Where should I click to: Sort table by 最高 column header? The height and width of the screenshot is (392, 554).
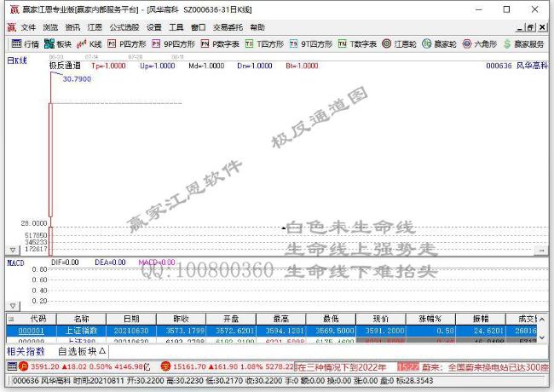coord(281,319)
